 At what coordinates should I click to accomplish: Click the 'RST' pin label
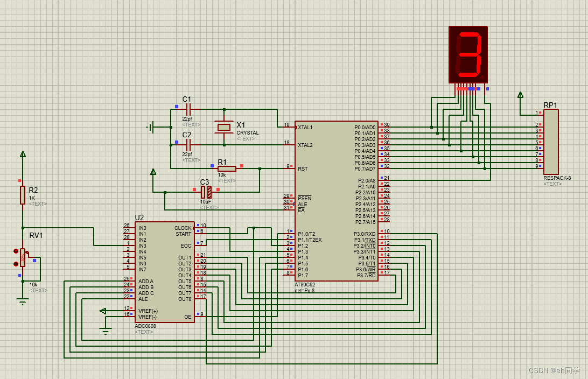(303, 169)
